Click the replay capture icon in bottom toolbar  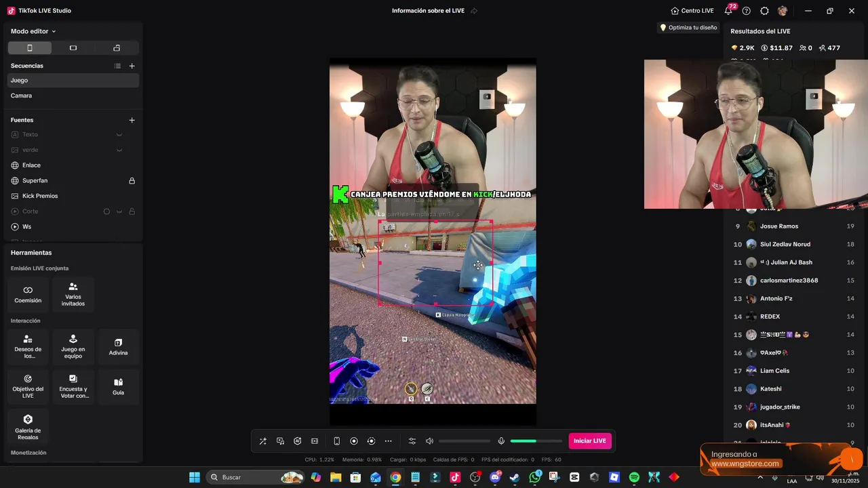[371, 441]
